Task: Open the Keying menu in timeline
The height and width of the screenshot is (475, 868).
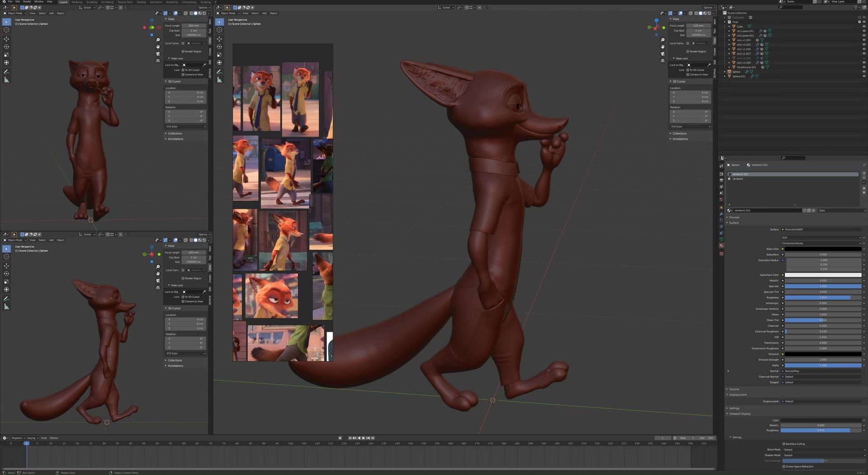Action: 32,438
